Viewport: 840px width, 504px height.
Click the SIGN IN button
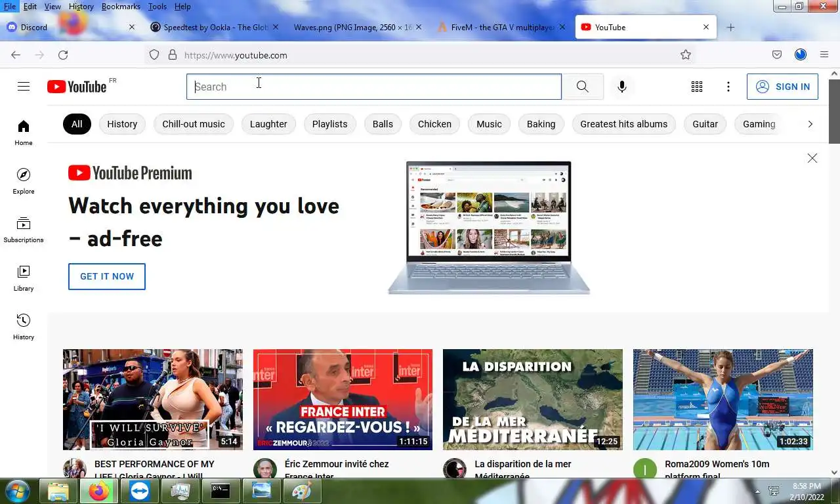tap(782, 87)
